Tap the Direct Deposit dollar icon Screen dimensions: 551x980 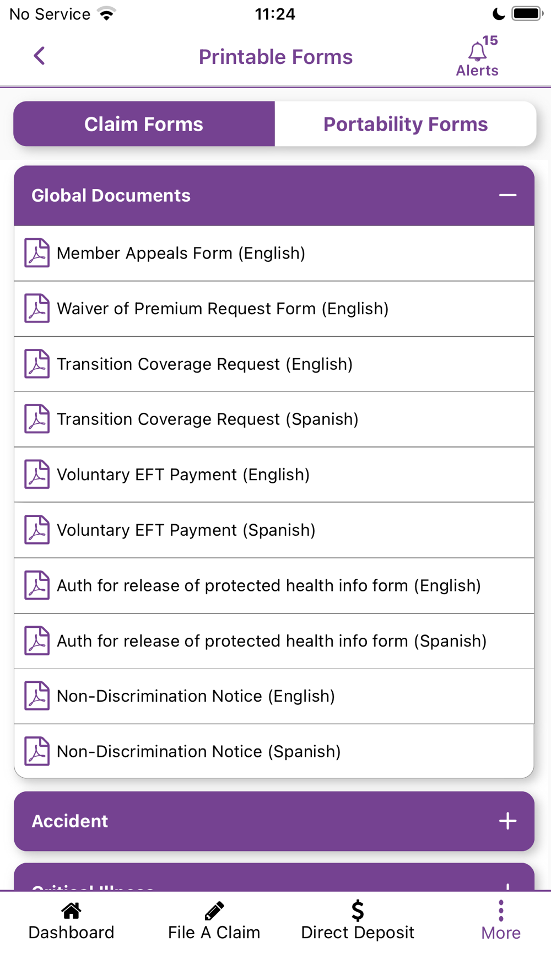pos(358,911)
